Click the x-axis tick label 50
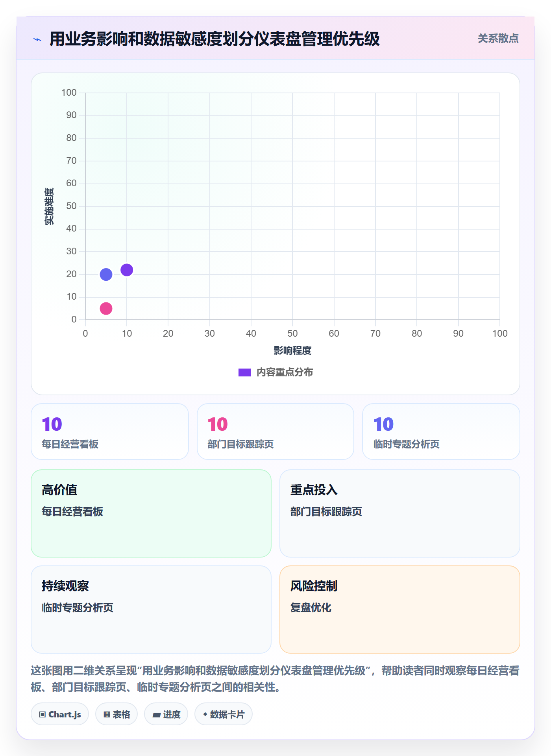Viewport: 551px width, 756px height. pos(292,334)
